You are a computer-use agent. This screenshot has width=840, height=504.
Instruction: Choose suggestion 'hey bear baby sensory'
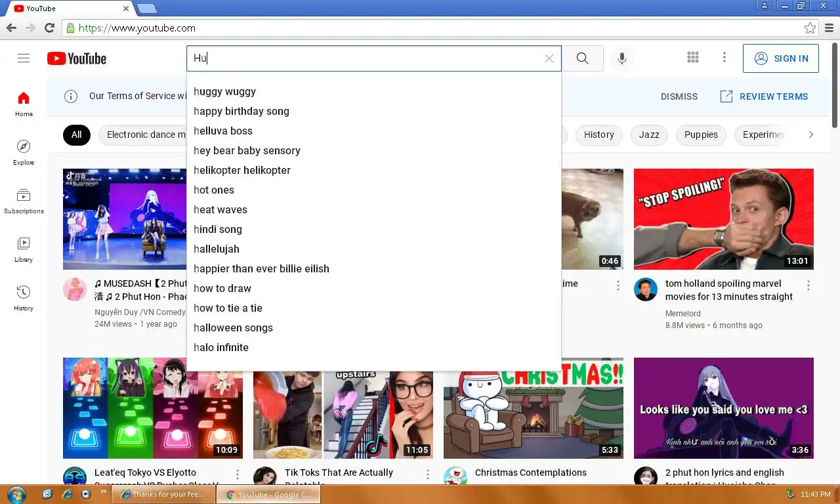(374, 151)
